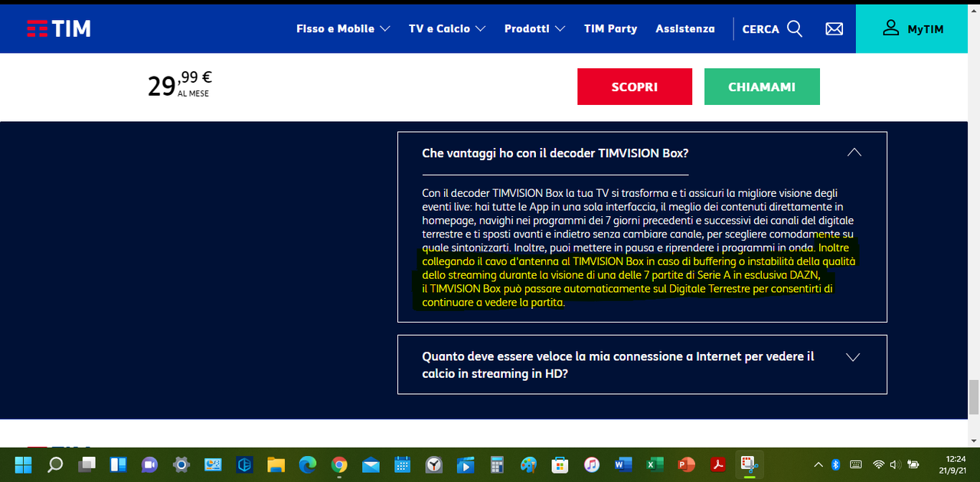The height and width of the screenshot is (482, 980).
Task: Open the Clock app on the taskbar
Action: [x=433, y=464]
